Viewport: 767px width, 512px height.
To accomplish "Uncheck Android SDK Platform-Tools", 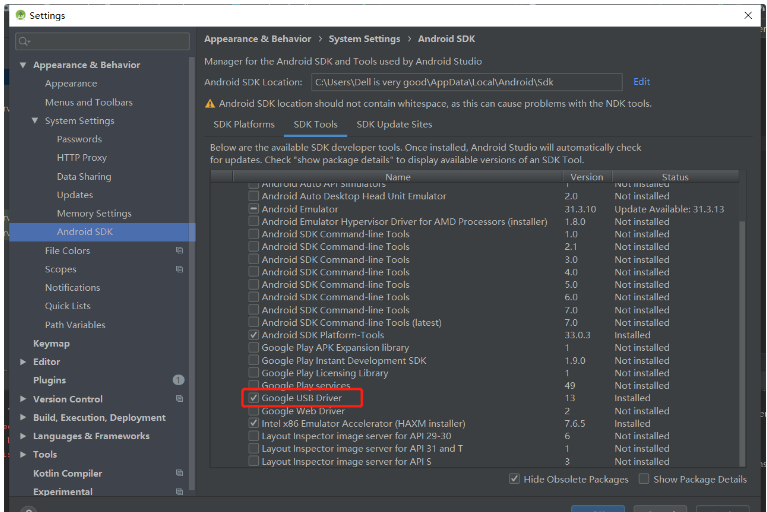I will point(253,335).
